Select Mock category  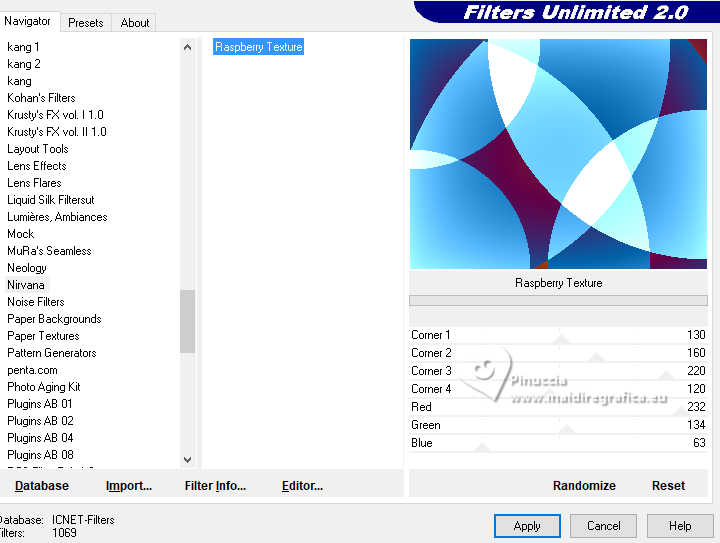(21, 234)
